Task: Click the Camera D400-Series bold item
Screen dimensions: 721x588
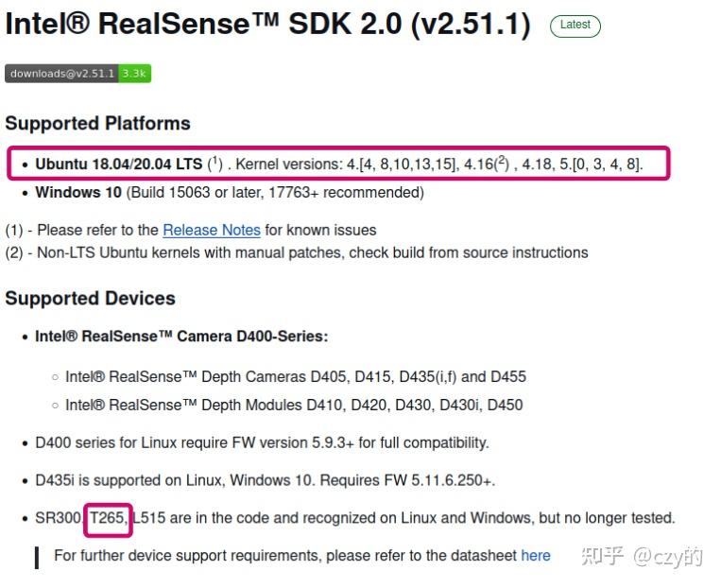Action: (181, 336)
